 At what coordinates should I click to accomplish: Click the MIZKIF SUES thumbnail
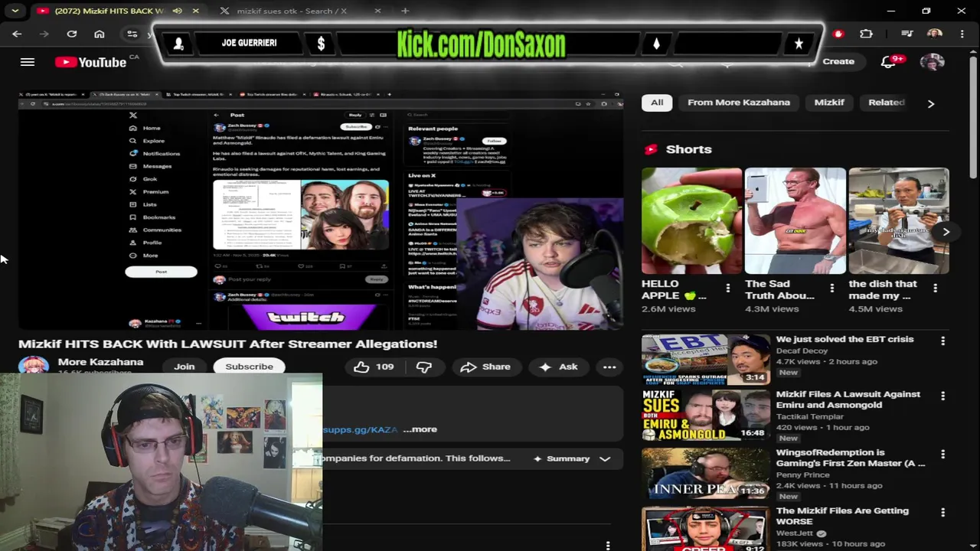coord(705,415)
